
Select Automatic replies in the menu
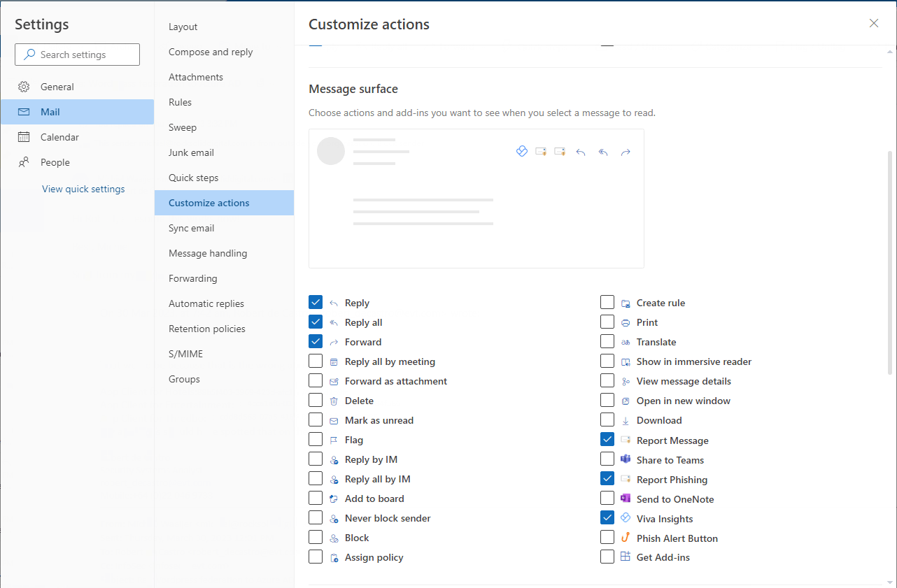click(224, 303)
